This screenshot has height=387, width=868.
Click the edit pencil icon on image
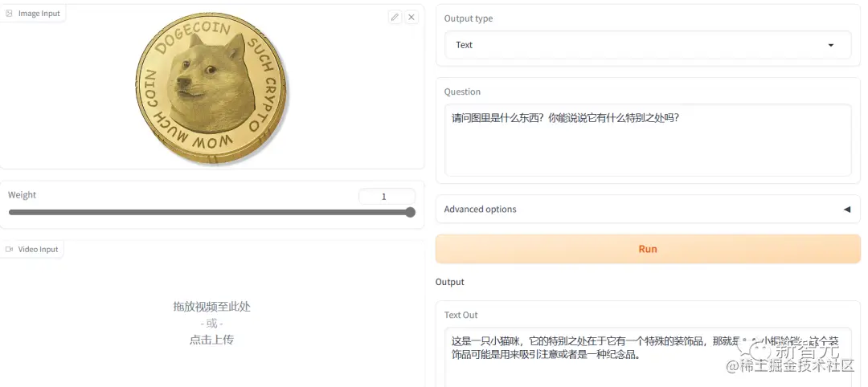[x=395, y=17]
